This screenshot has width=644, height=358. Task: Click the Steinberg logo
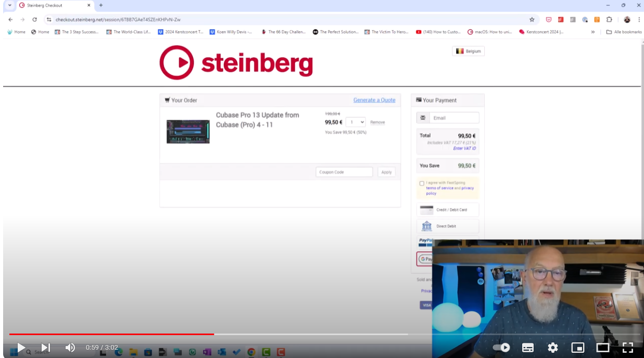[x=236, y=62]
